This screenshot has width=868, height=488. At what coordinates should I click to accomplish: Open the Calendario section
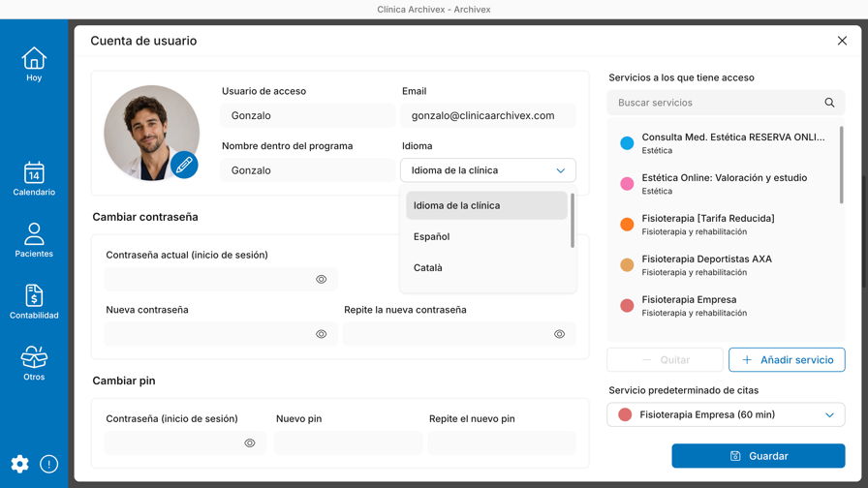34,179
